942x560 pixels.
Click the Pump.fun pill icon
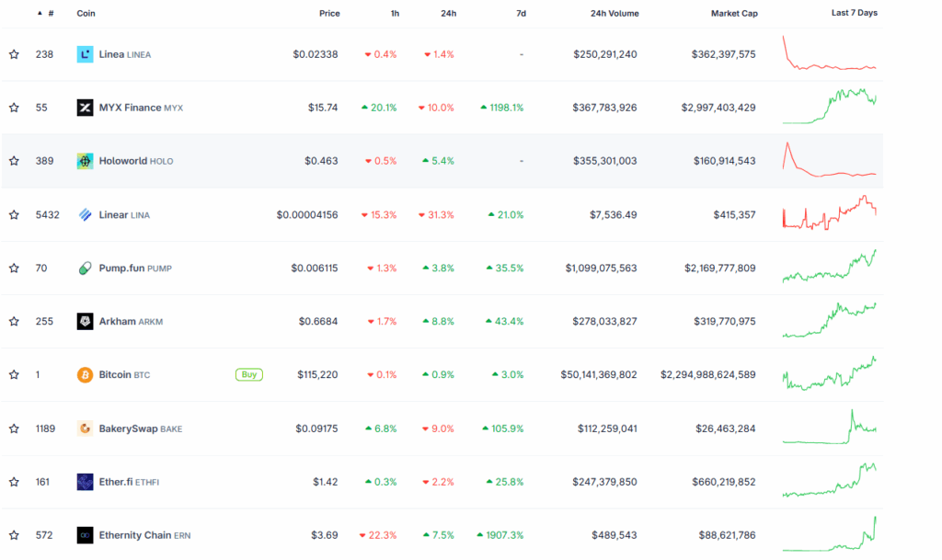tap(85, 269)
